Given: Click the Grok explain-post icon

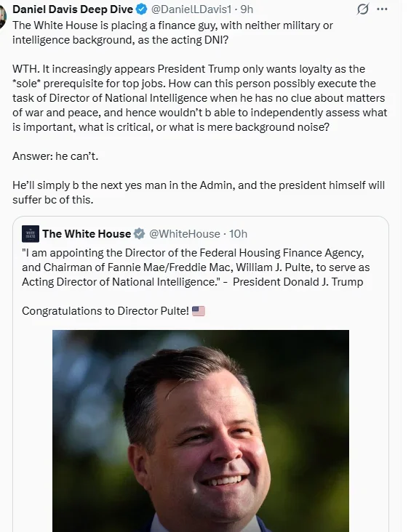Looking at the screenshot, I should [x=362, y=9].
